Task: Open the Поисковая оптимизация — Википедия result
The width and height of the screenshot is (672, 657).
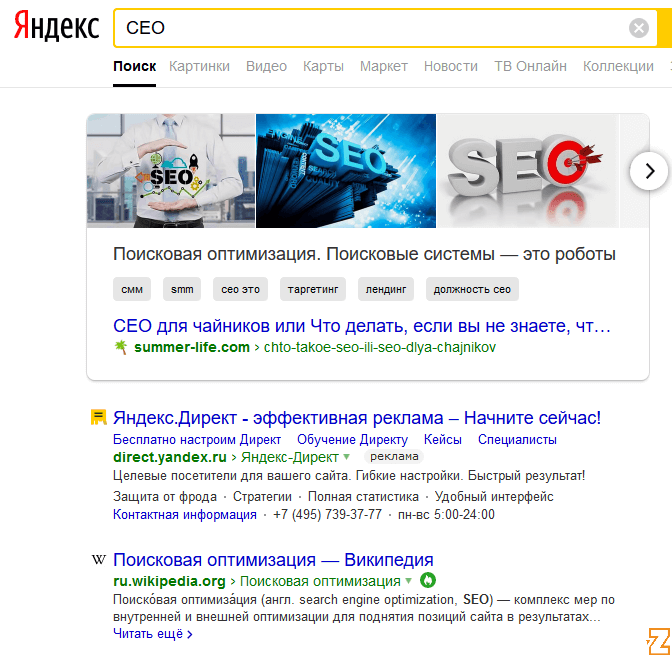Action: click(x=273, y=560)
